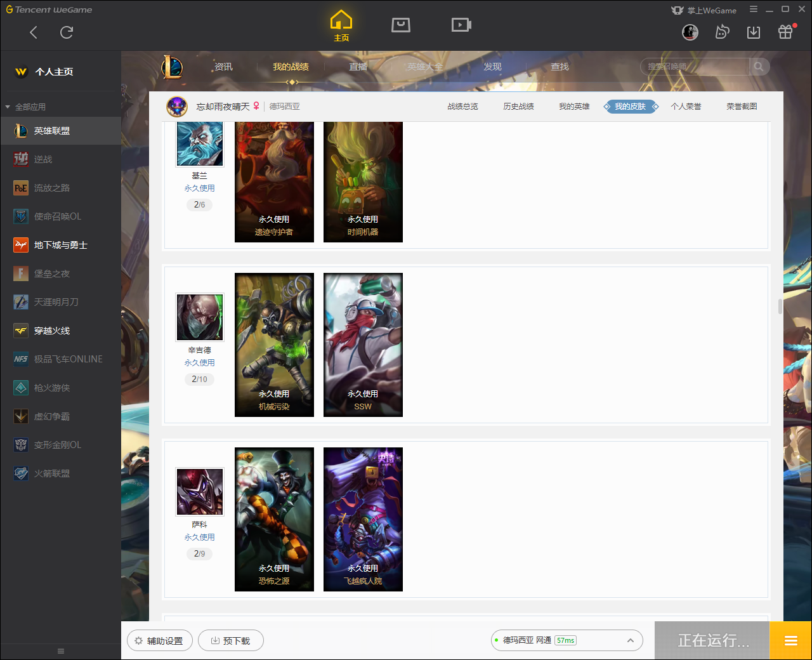Open yellow launcher menu button
This screenshot has width=812, height=660.
[790, 640]
